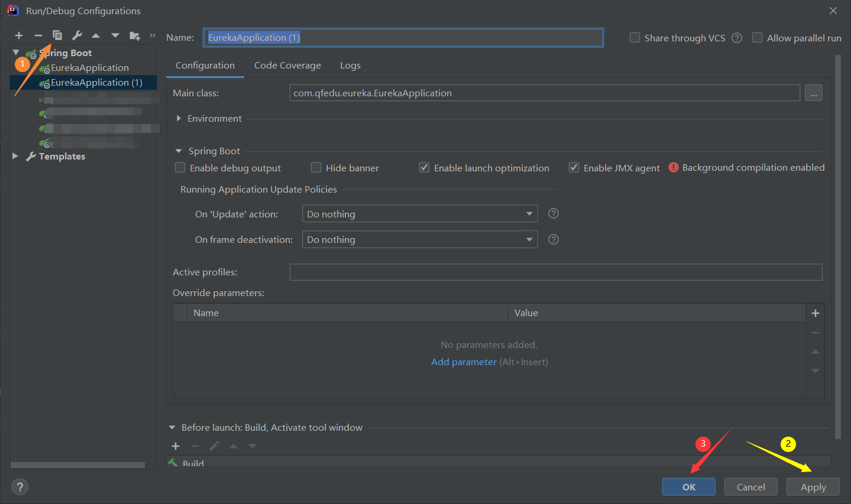Remove the selected configuration
Screen dimensions: 851x504
click(x=38, y=36)
